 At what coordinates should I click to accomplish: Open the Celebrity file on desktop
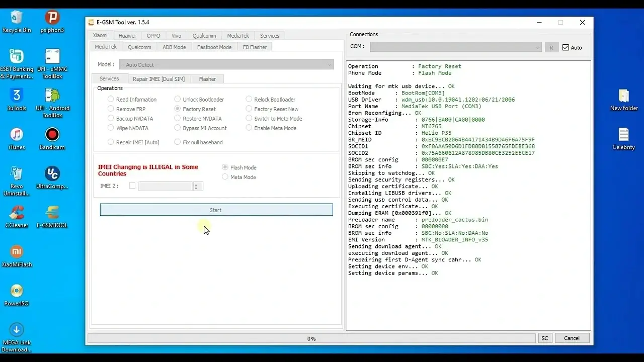coord(623,139)
